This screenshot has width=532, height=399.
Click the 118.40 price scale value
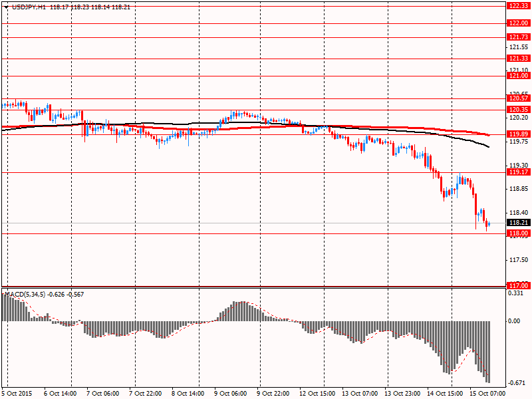tap(519, 213)
